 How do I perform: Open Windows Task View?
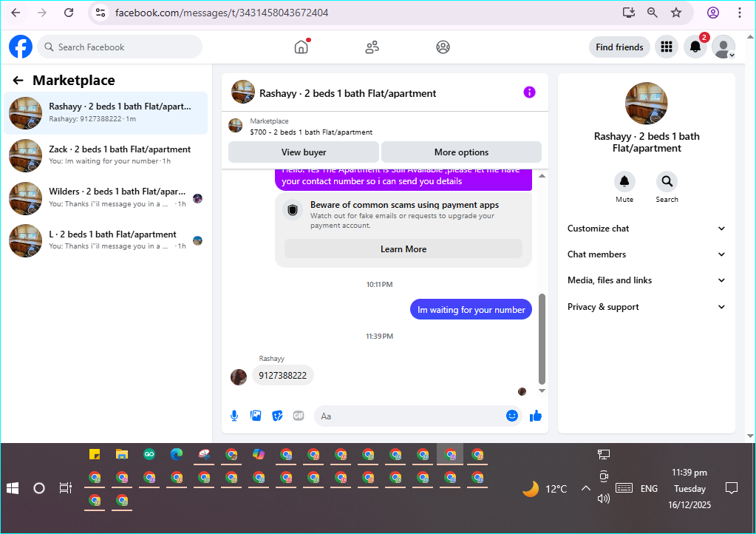(x=65, y=488)
